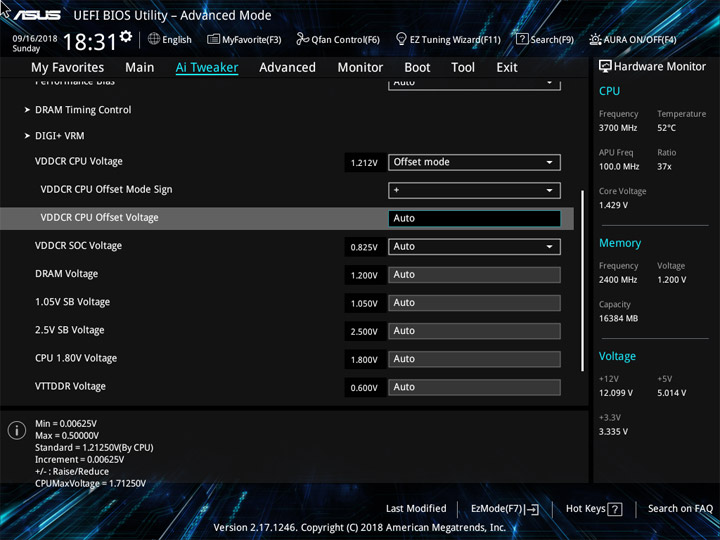Click the EZ Tuning lightbulb icon

pos(401,39)
